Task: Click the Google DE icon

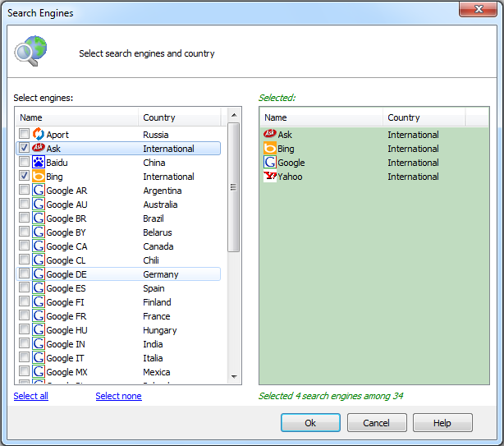Action: coord(39,274)
